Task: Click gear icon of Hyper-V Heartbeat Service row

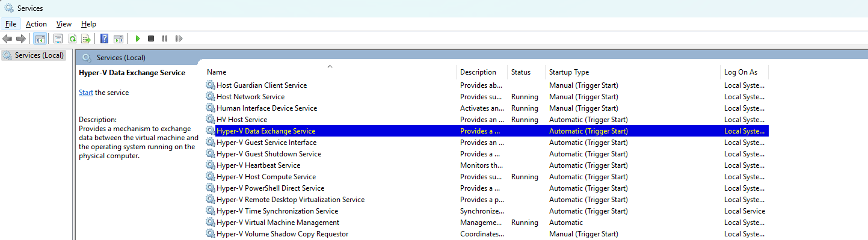Action: [x=211, y=165]
